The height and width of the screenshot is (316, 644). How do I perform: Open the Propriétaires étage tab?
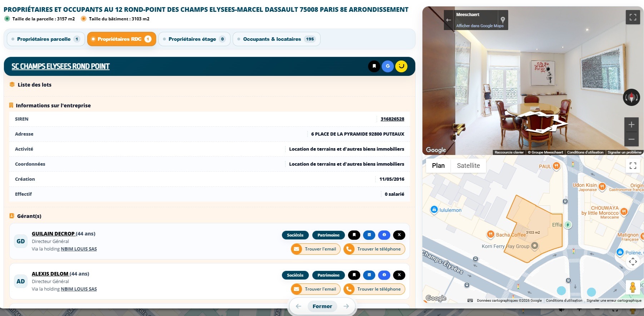194,39
